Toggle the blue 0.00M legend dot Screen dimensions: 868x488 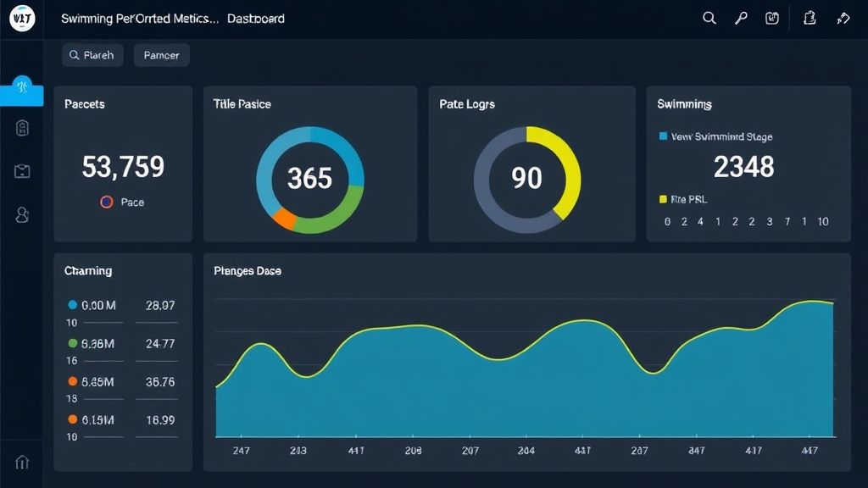tap(73, 305)
